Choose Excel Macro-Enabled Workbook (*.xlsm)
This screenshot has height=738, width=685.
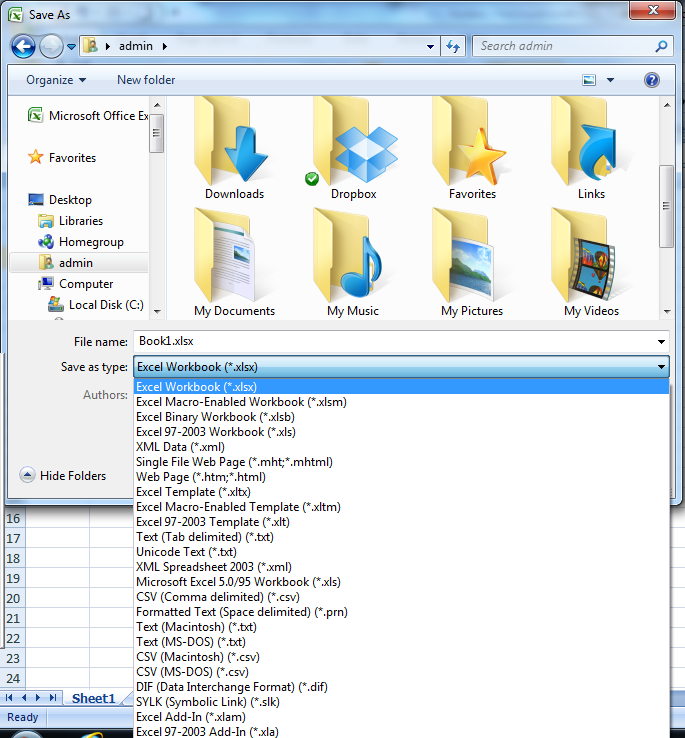click(401, 402)
